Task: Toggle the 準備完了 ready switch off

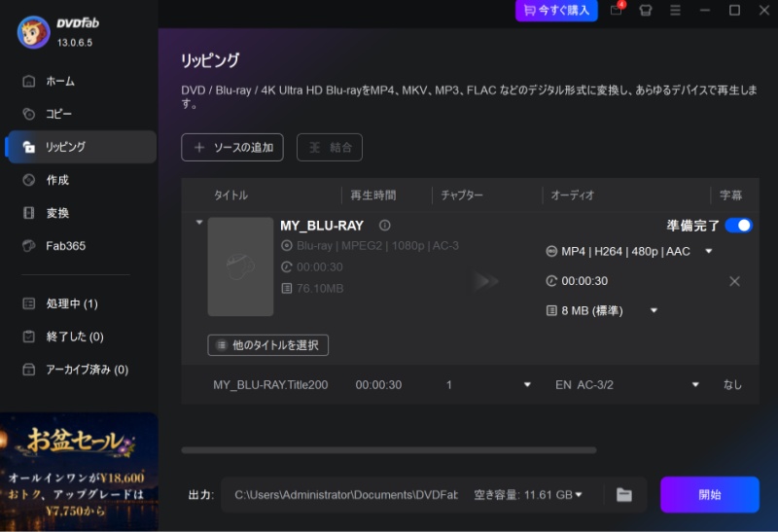Action: click(x=738, y=226)
